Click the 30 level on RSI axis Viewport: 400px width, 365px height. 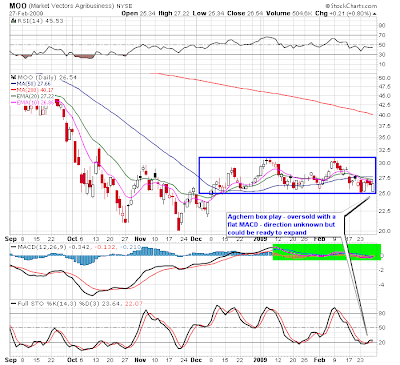[382, 54]
